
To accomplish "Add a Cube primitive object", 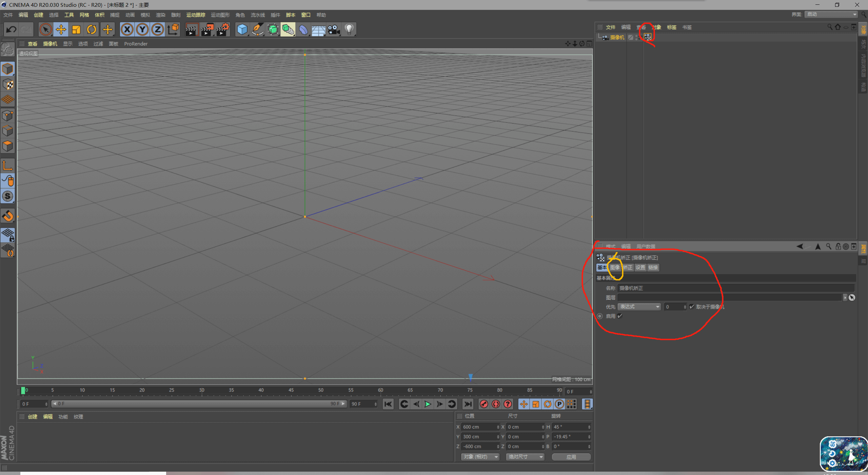I will (x=242, y=30).
